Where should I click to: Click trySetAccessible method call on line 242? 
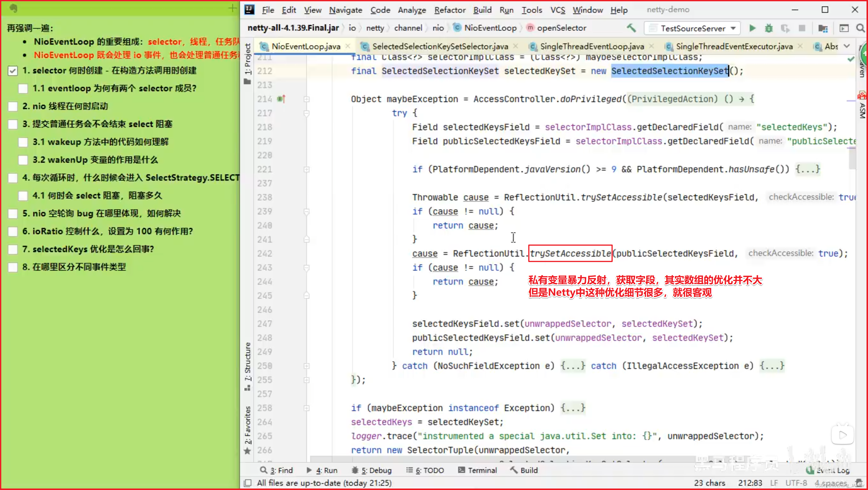tap(570, 253)
